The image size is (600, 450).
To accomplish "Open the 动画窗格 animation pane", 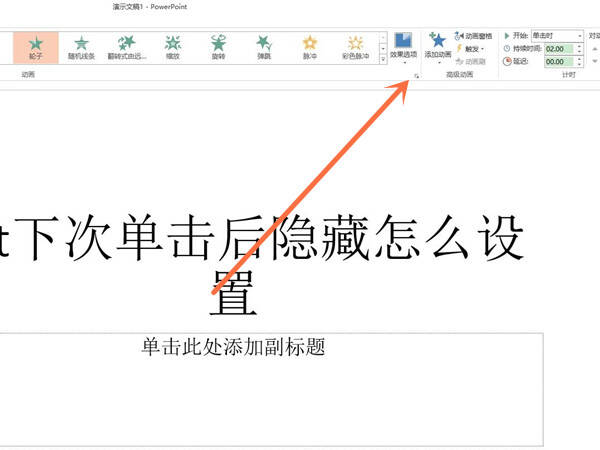I will coord(473,36).
